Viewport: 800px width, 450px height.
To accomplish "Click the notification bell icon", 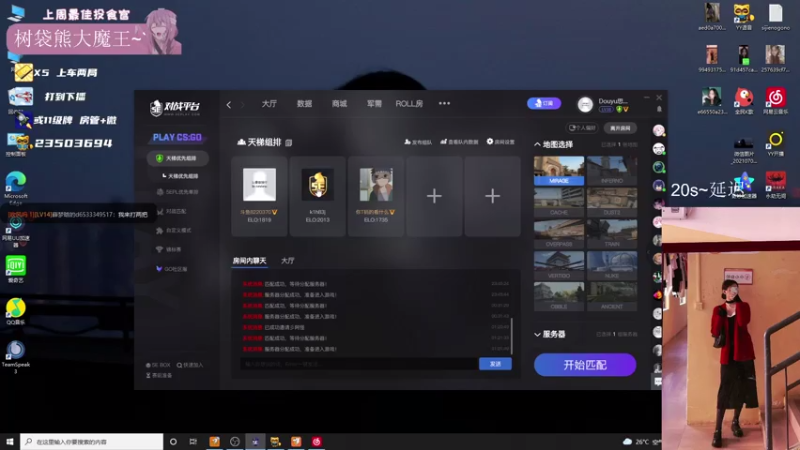I will tap(659, 109).
